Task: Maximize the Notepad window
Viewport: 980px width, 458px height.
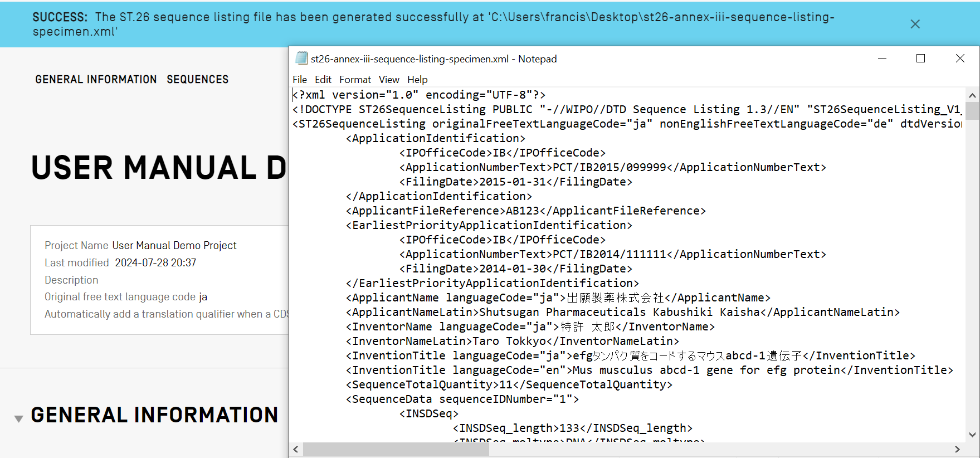Action: coord(920,59)
